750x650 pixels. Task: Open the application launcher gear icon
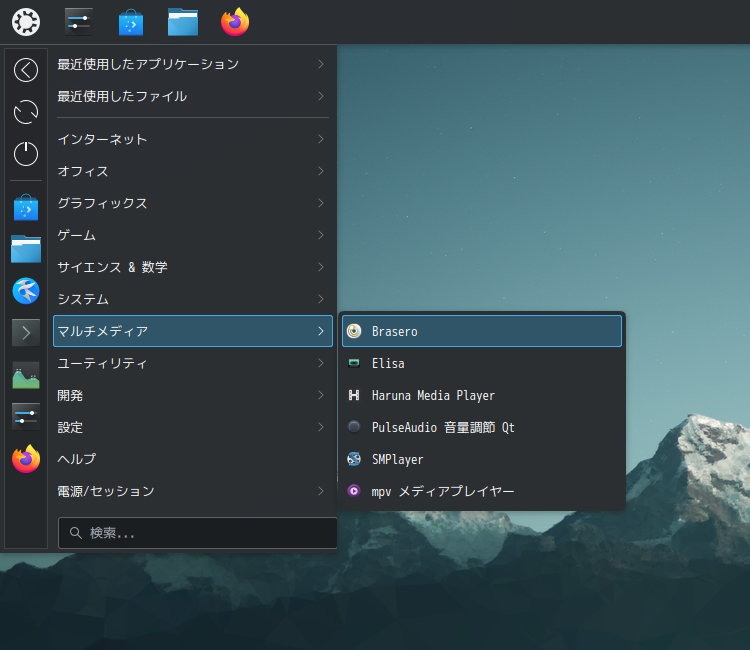[26, 22]
